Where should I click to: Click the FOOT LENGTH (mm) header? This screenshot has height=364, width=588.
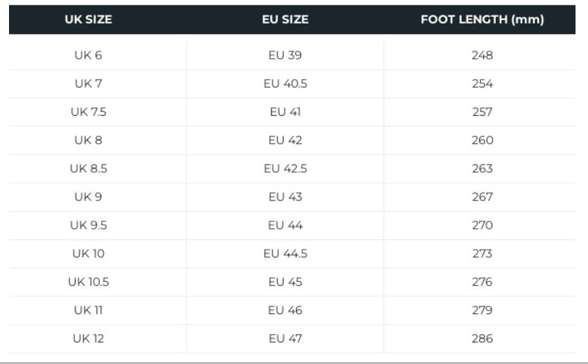(482, 19)
